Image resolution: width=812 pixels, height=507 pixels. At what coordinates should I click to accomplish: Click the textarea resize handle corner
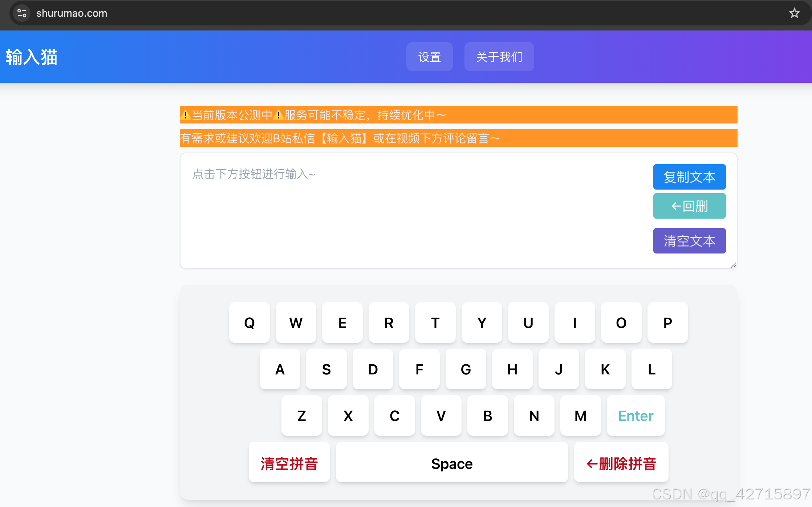coord(733,265)
